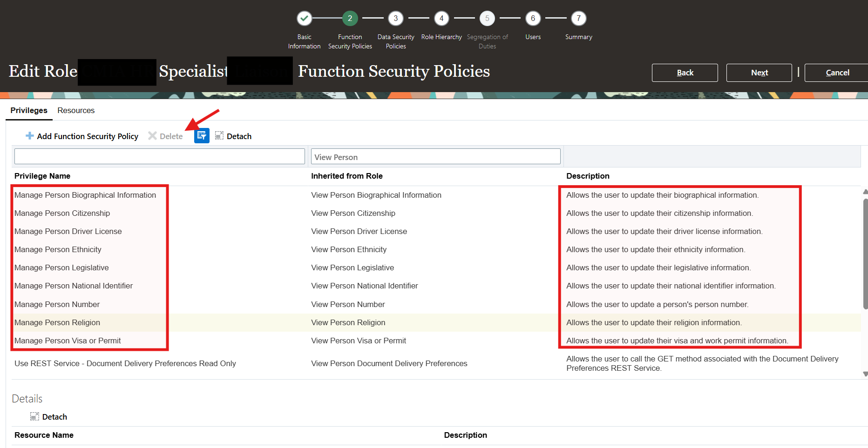
Task: Click View Person Religion inherited role cell
Action: tap(348, 322)
